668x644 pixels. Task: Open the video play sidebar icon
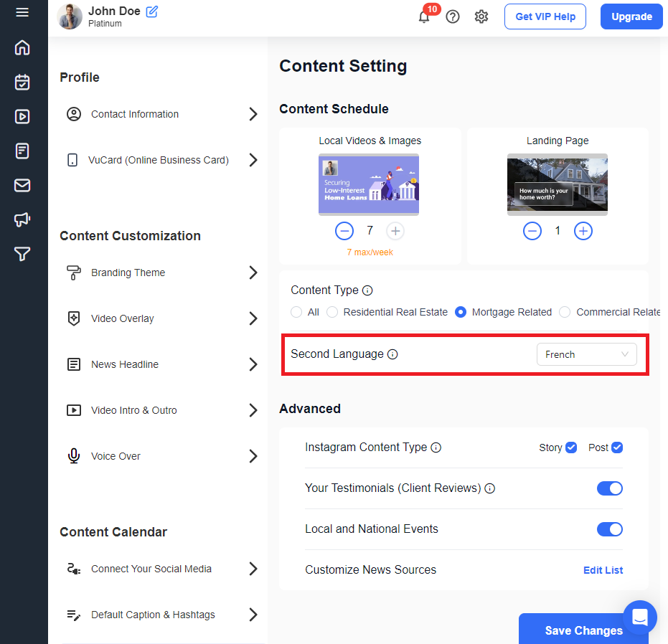(x=22, y=116)
